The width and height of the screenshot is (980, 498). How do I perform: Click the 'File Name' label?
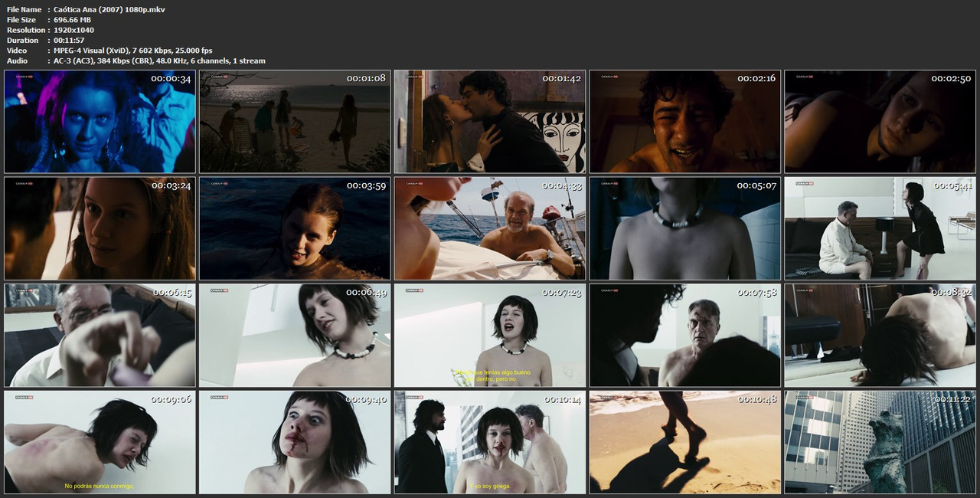click(x=24, y=10)
